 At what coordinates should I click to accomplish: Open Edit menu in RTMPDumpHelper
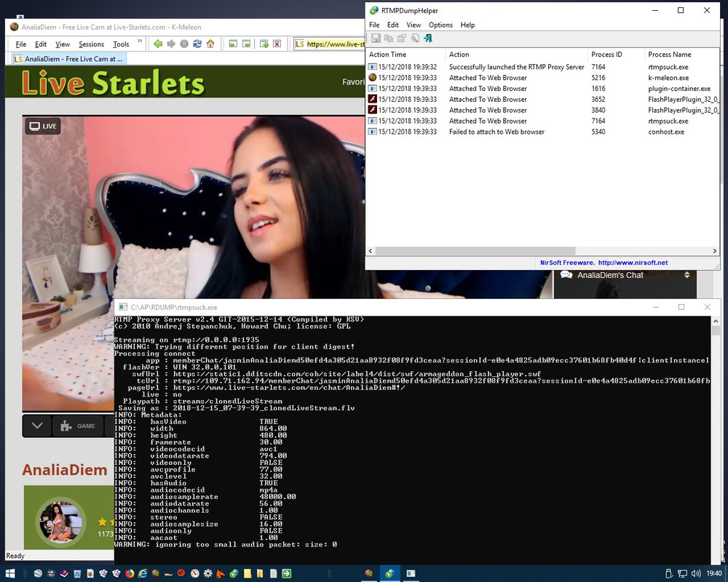coord(393,25)
